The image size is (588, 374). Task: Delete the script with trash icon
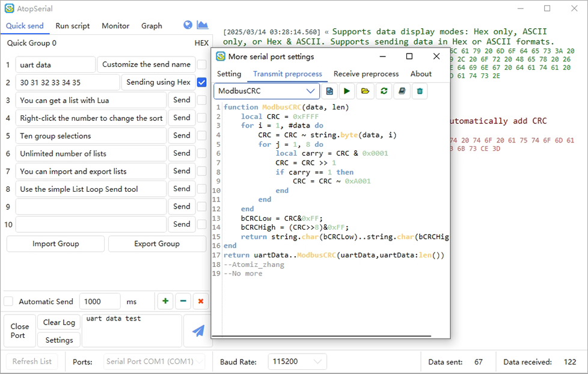pyautogui.click(x=420, y=91)
